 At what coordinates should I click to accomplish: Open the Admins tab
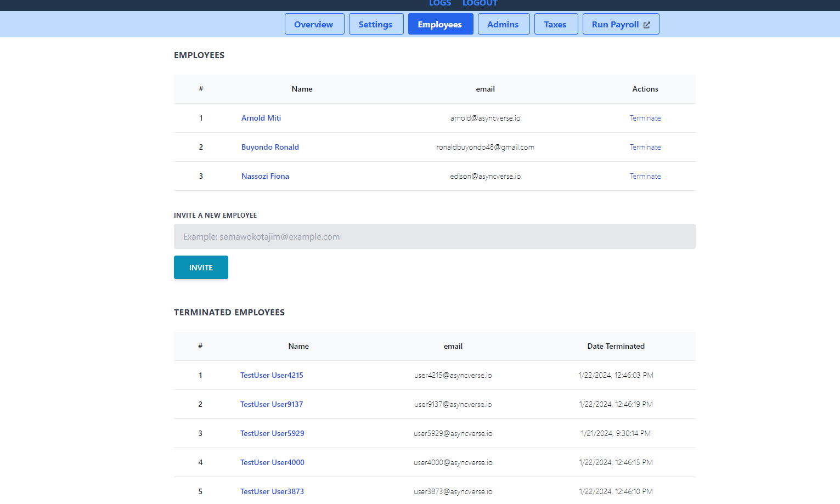pos(503,24)
